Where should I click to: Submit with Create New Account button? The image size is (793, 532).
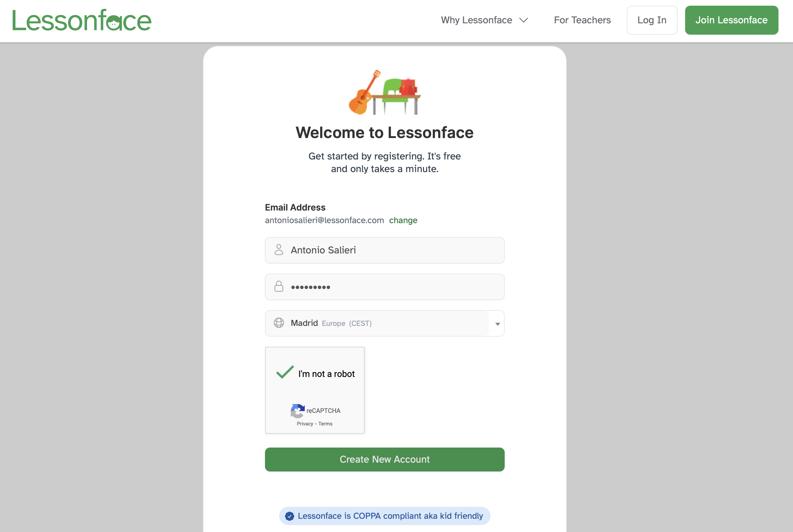(385, 460)
